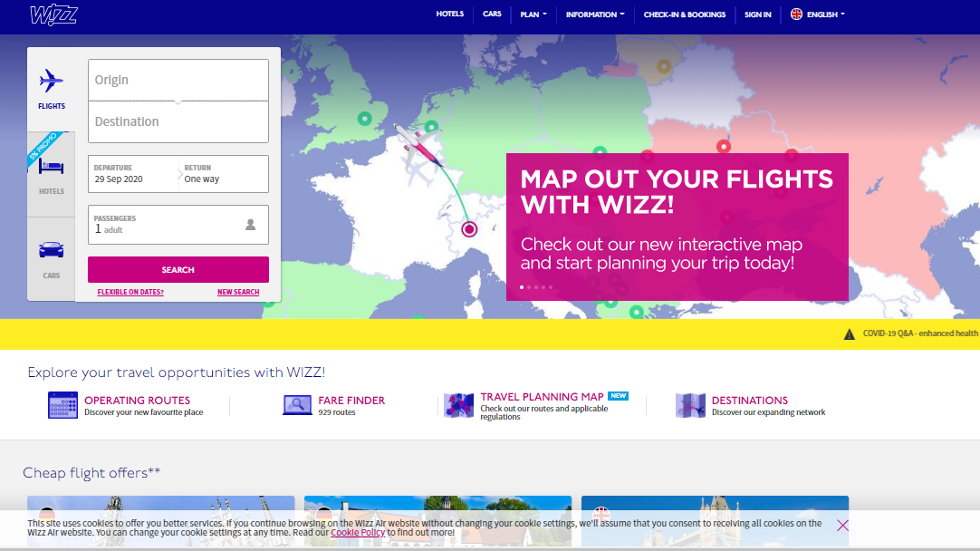Click the Fare Finder magnifier icon

pyautogui.click(x=297, y=405)
